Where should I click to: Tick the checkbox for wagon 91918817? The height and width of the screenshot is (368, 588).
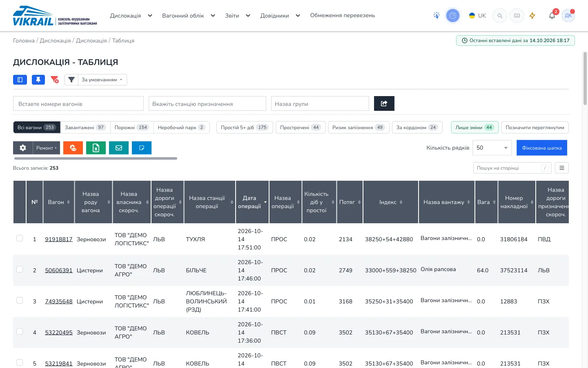pyautogui.click(x=20, y=238)
